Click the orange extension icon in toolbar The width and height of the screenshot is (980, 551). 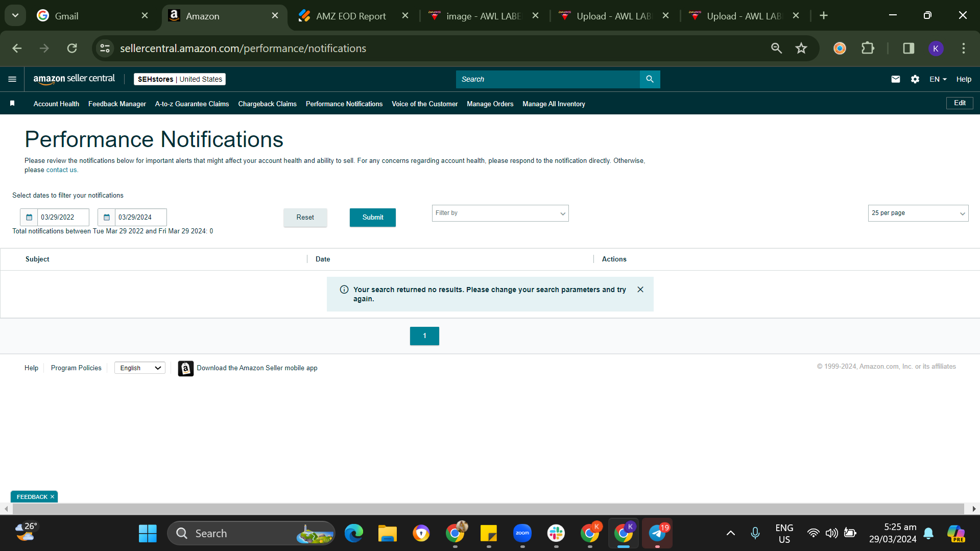click(x=840, y=49)
